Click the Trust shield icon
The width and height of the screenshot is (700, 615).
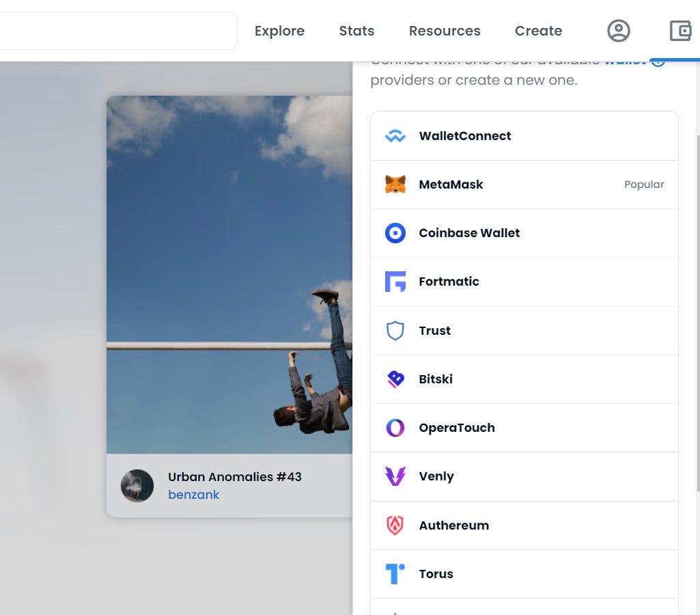[x=395, y=331]
